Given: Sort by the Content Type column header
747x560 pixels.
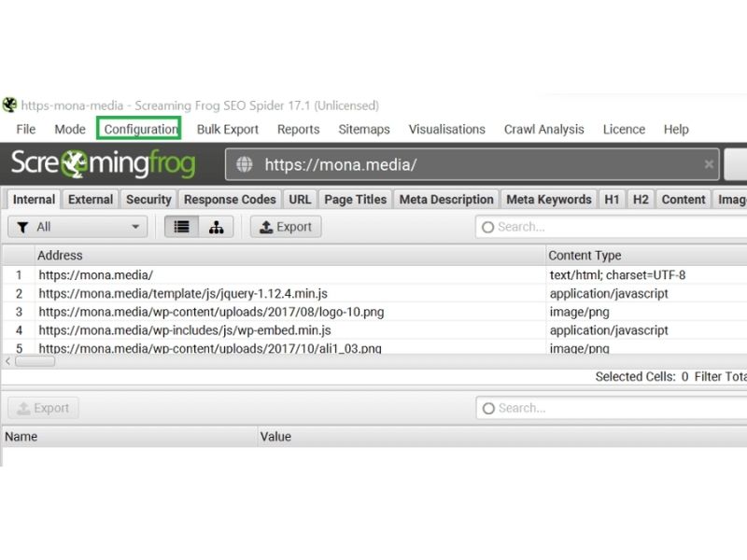Looking at the screenshot, I should point(646,255).
